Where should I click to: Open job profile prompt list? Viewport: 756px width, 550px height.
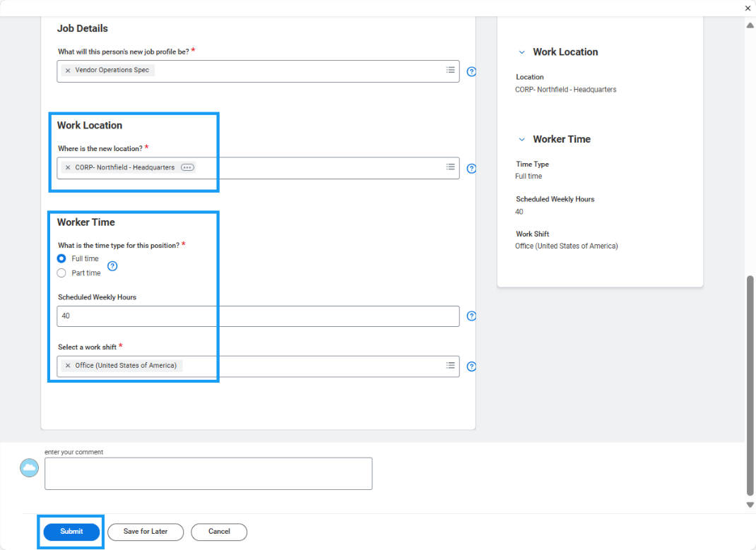click(450, 70)
